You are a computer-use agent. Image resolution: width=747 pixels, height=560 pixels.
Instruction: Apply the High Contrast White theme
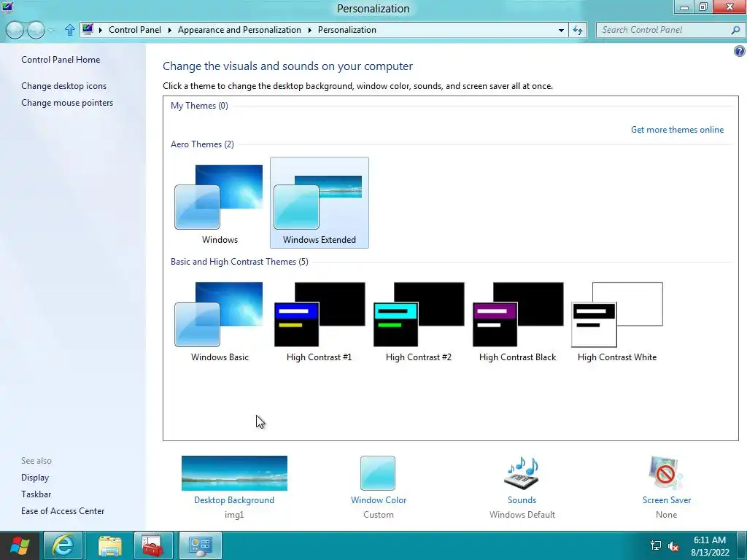point(617,321)
